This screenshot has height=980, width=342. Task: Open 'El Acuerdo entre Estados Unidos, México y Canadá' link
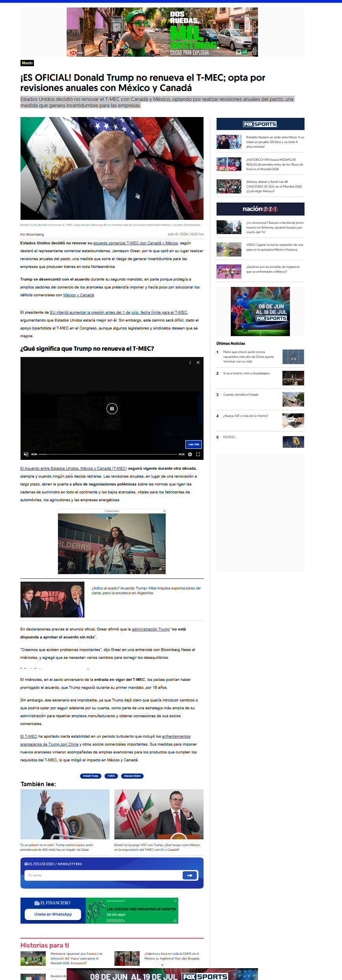click(x=74, y=469)
